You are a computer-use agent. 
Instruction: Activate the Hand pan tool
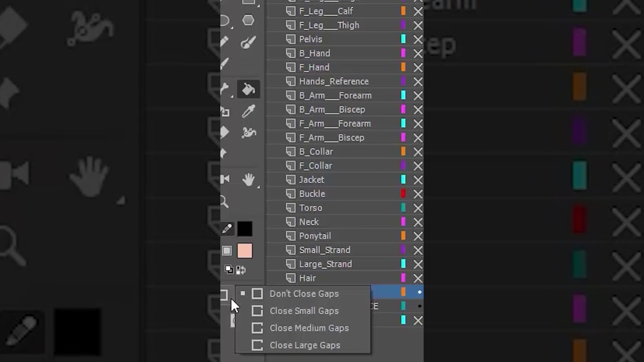[248, 179]
